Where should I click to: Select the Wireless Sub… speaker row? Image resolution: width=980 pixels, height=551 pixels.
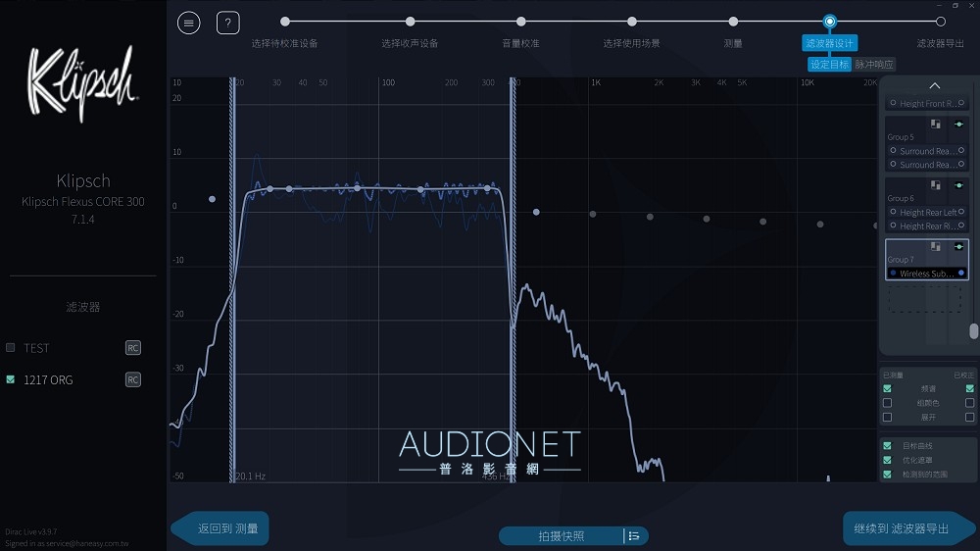point(927,274)
